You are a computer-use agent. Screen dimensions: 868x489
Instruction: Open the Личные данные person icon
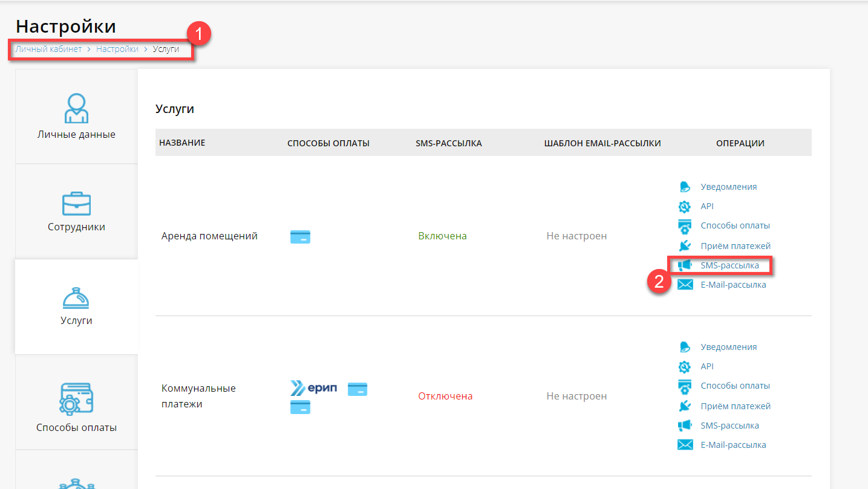coord(76,108)
